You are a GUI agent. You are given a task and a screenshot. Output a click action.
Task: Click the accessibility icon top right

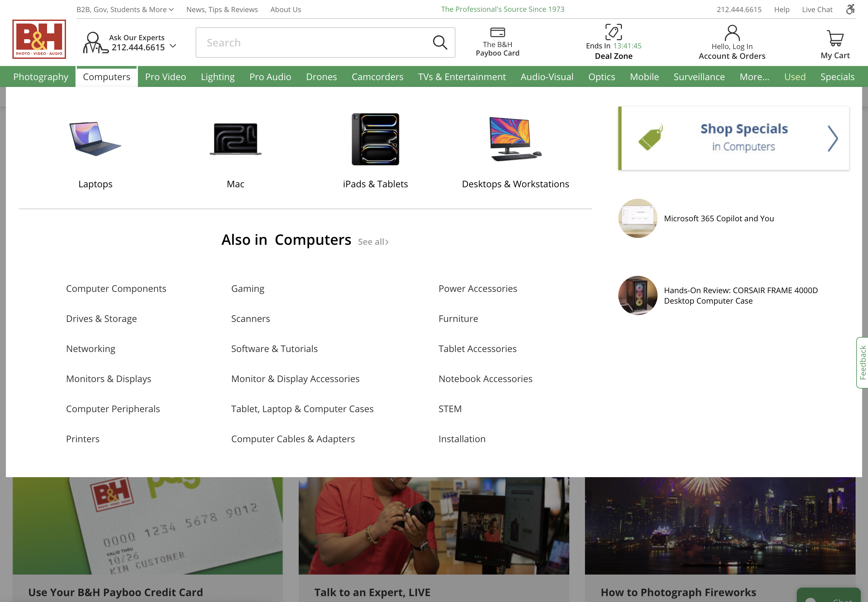tap(851, 9)
